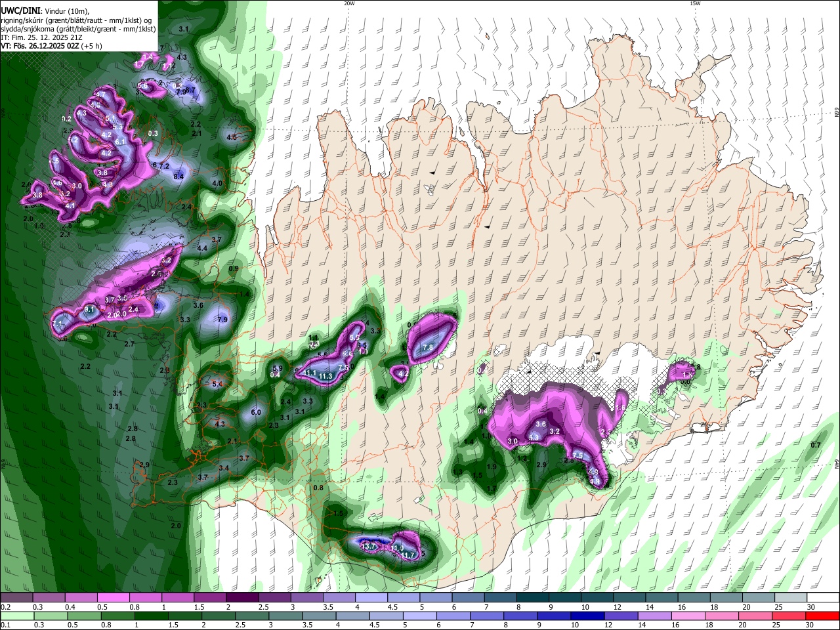This screenshot has width=840, height=630.
Task: Click the 15W longitude label
Action: [695, 3]
